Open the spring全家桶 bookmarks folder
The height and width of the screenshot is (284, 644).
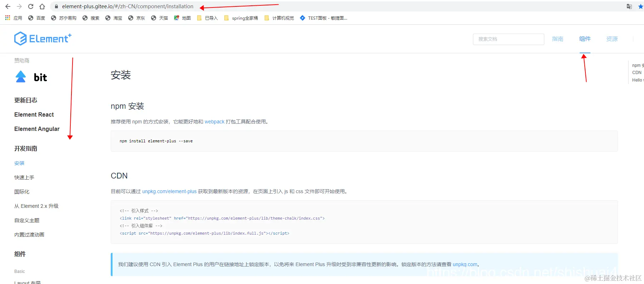[x=241, y=18]
